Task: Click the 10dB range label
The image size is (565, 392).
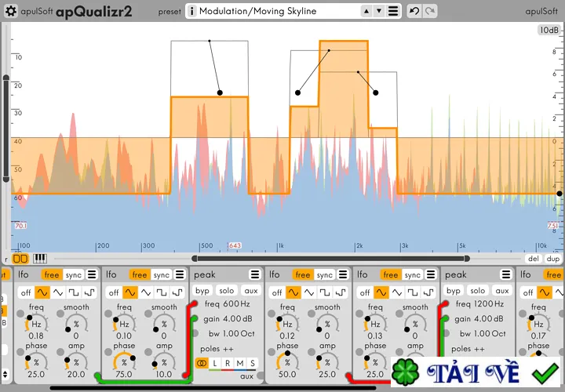Action: pos(549,30)
